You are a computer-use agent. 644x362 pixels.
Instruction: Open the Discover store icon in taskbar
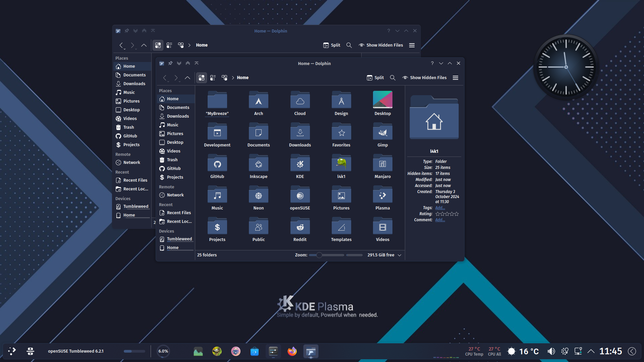[x=255, y=351]
